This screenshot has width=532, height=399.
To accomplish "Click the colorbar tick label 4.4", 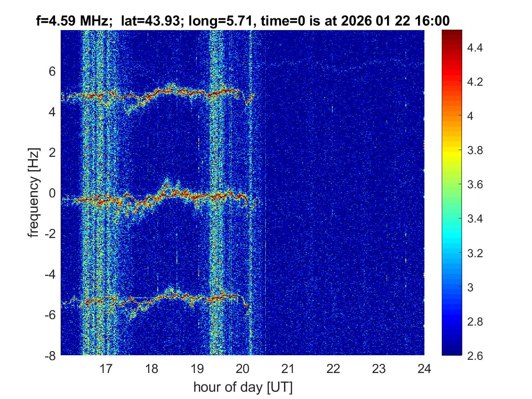I will coord(475,47).
